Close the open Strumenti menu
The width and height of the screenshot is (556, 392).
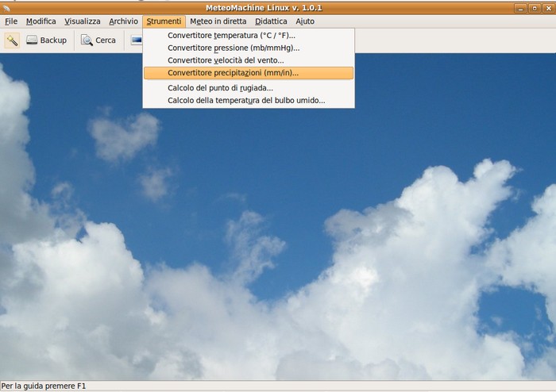164,21
